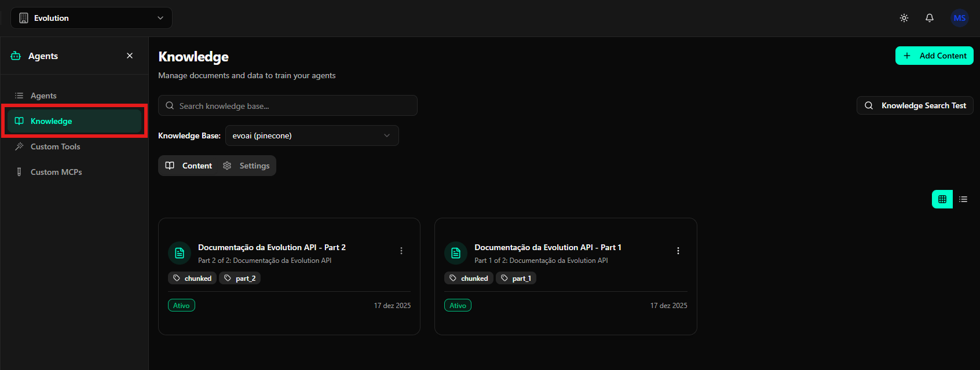Open Documentação da Evolution API - Part 2
Screen dimensions: 980x370
pyautogui.click(x=272, y=247)
